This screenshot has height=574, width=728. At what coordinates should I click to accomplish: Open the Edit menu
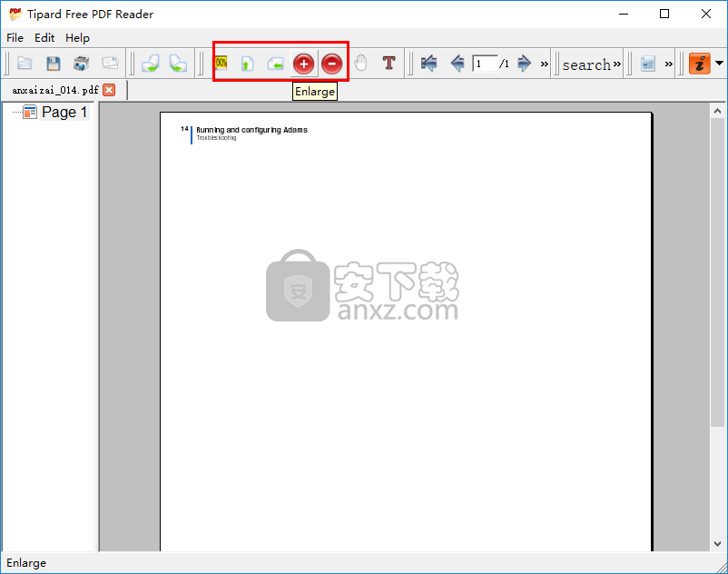(x=44, y=37)
